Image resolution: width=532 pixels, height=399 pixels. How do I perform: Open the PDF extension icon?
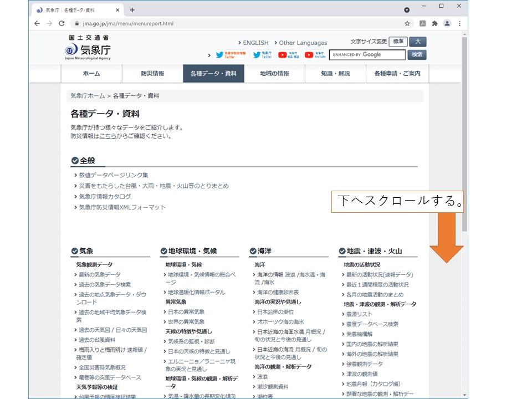tap(422, 23)
